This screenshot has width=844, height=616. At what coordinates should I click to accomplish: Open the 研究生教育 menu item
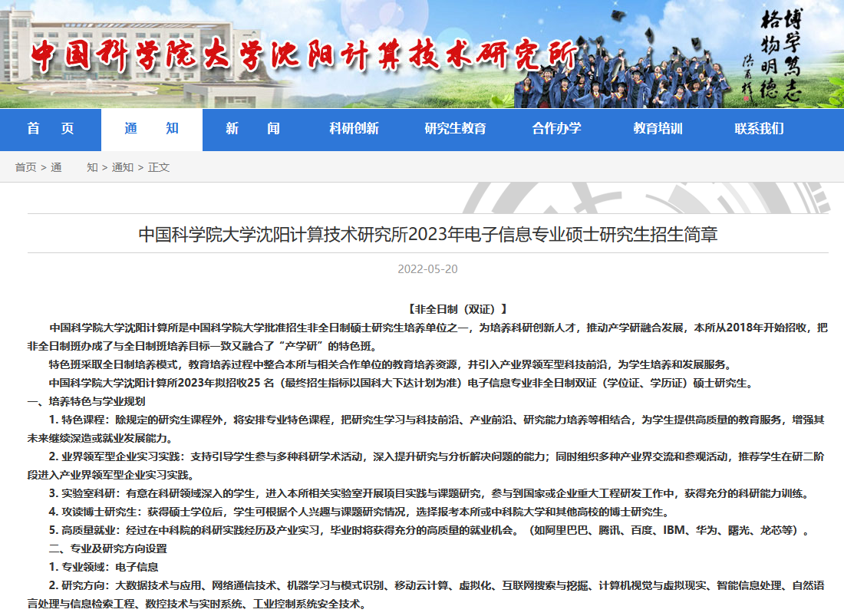click(x=455, y=129)
